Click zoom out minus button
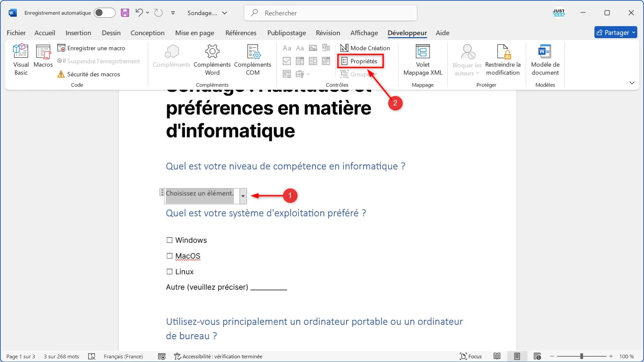 [x=552, y=356]
